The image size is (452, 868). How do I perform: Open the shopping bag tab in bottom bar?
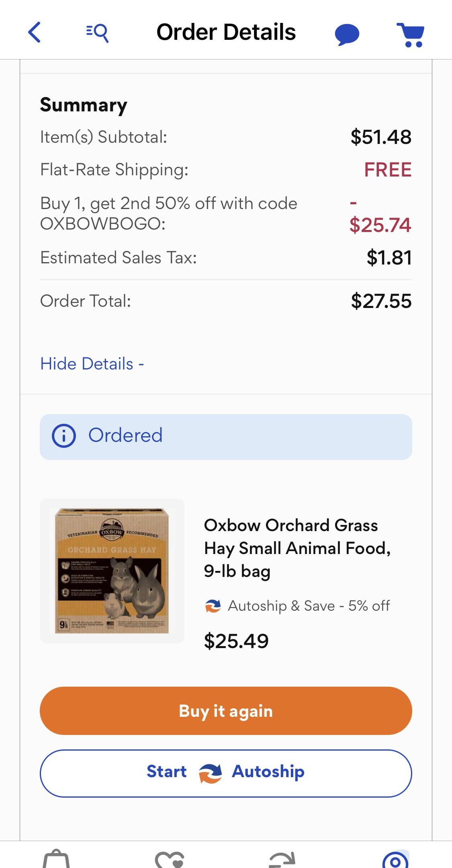[x=56, y=859]
